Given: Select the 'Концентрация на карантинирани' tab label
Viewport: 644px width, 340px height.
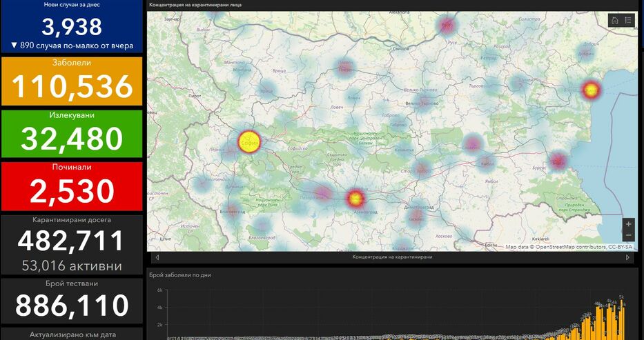Looking at the screenshot, I should [x=392, y=257].
